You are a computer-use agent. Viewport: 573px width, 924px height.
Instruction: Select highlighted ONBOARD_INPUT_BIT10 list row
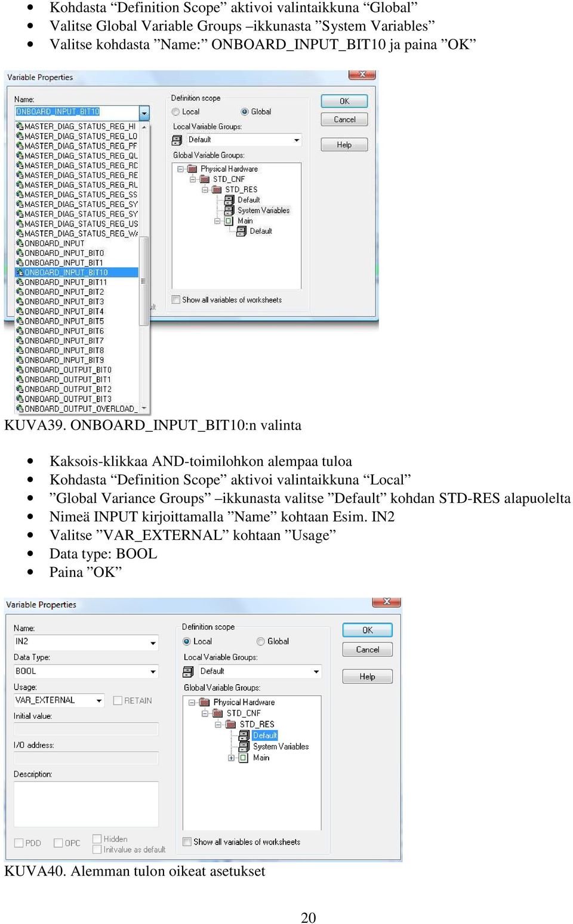point(76,273)
